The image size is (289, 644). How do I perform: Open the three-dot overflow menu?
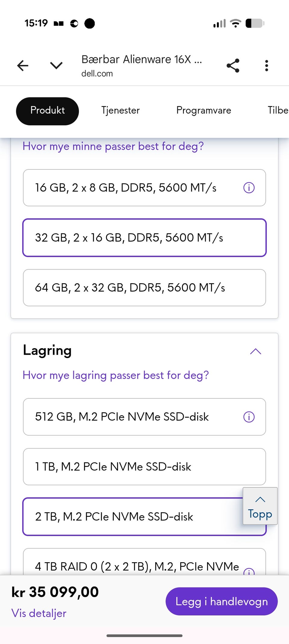pos(266,66)
